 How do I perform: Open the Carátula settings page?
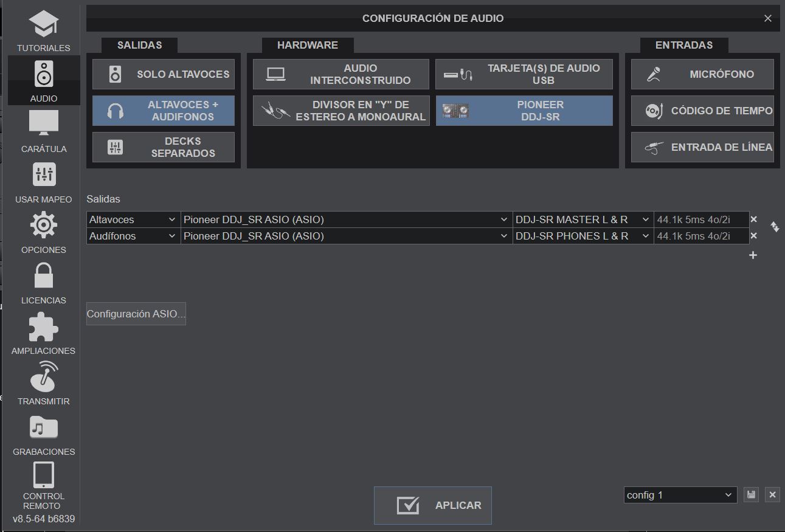coord(44,131)
